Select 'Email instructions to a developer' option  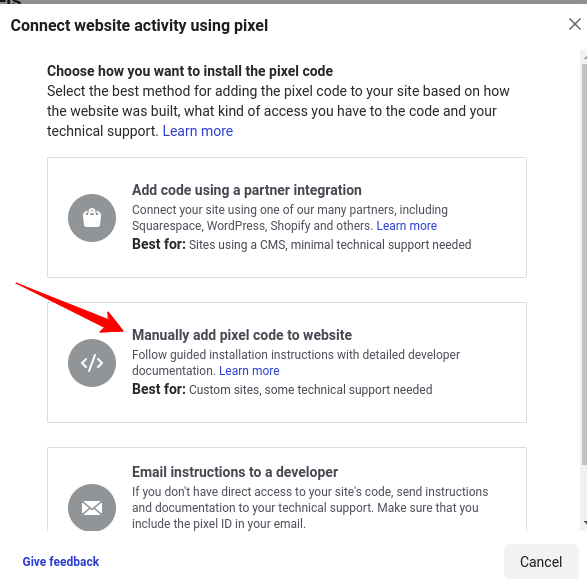coord(235,472)
